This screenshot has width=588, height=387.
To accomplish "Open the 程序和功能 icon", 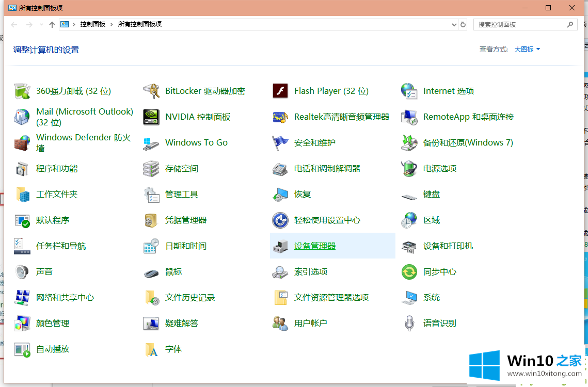I will pos(22,169).
